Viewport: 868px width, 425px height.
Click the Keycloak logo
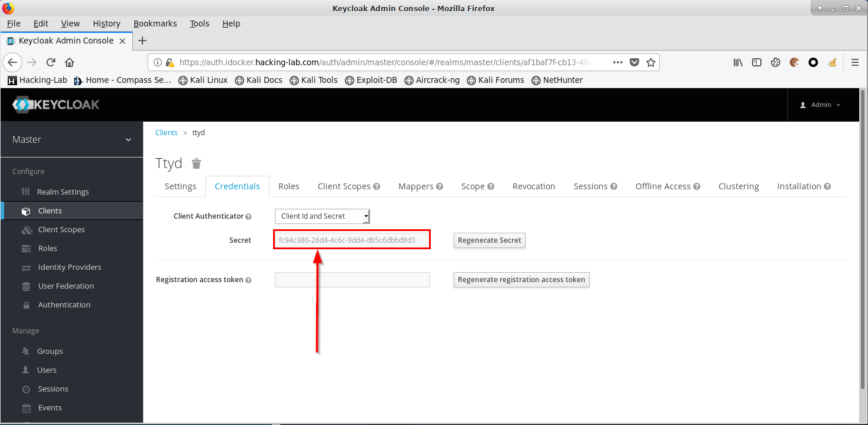coord(56,105)
